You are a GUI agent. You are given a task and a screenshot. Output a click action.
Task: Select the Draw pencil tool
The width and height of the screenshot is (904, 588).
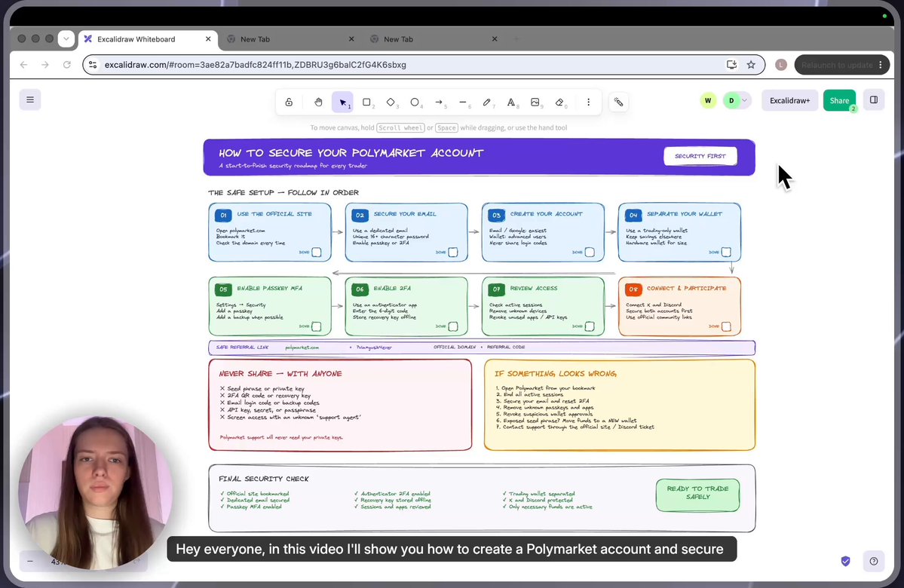coord(487,102)
